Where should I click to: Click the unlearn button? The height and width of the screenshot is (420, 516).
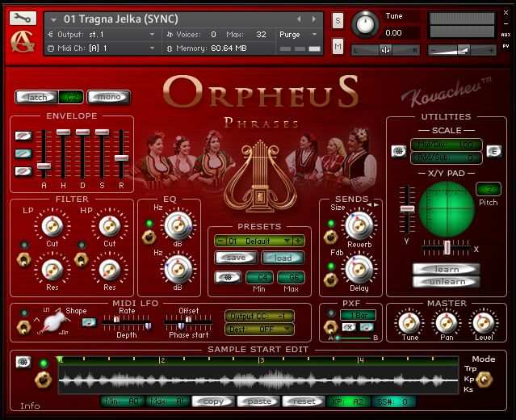(x=447, y=282)
